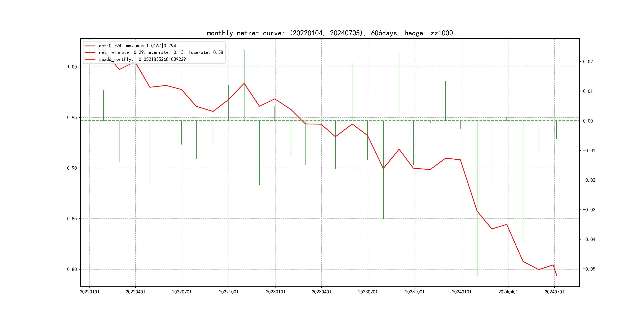The image size is (644, 322).
Task: Click x-axis label 20230101
Action: coord(275,292)
